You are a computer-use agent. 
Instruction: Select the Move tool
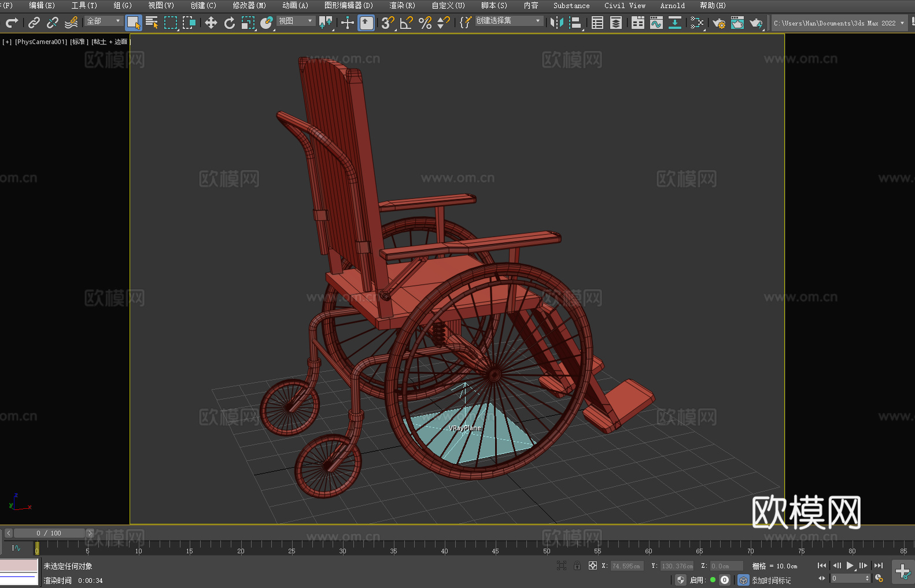(211, 23)
